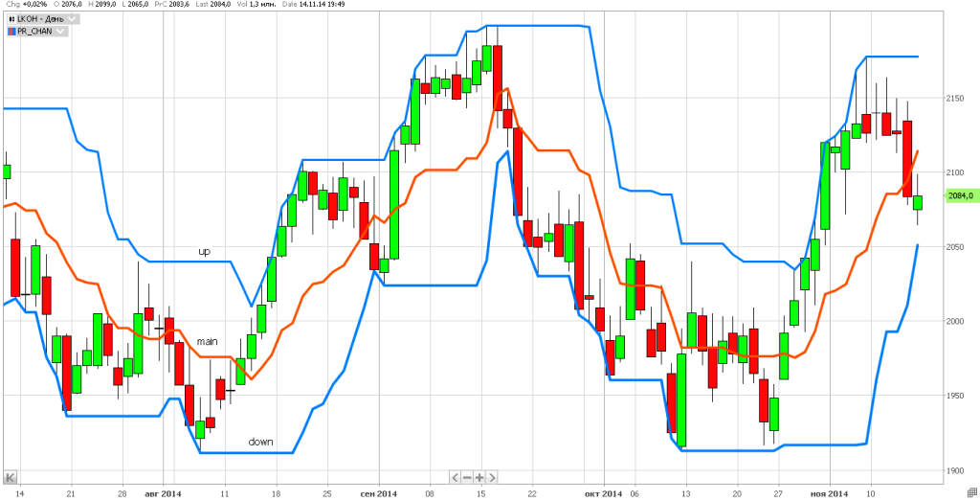The image size is (980, 501).
Task: Zoom in using the plus button
Action: click(479, 476)
